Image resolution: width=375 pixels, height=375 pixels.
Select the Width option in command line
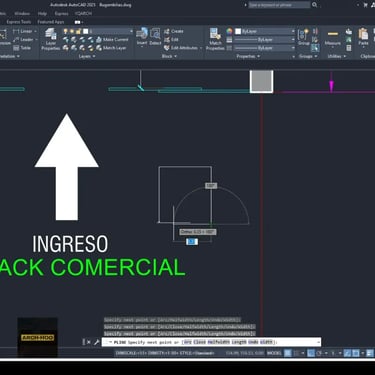[x=267, y=342]
